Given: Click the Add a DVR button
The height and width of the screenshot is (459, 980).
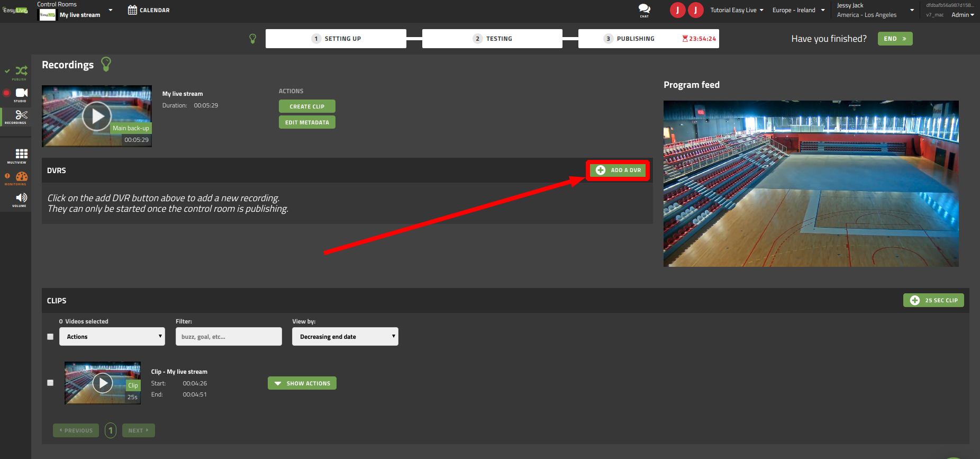Looking at the screenshot, I should click(618, 170).
